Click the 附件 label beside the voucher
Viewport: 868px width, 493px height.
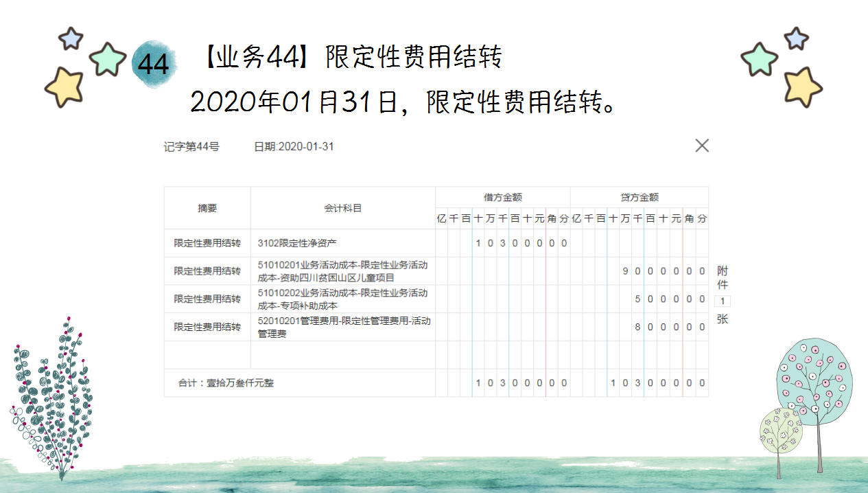723,277
